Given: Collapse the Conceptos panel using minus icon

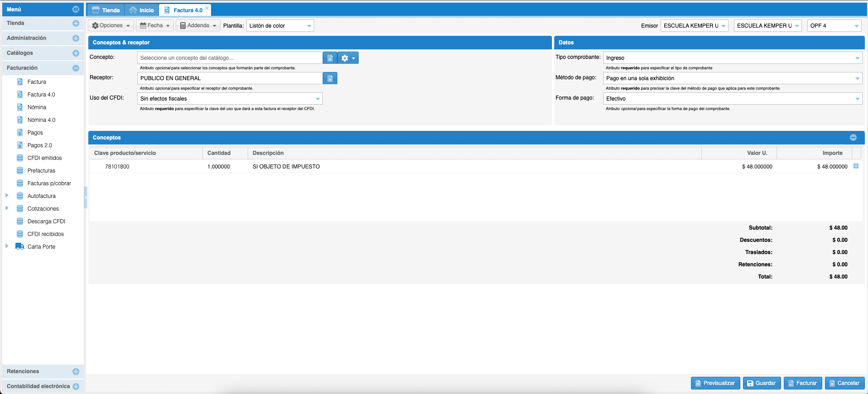Looking at the screenshot, I should point(853,138).
